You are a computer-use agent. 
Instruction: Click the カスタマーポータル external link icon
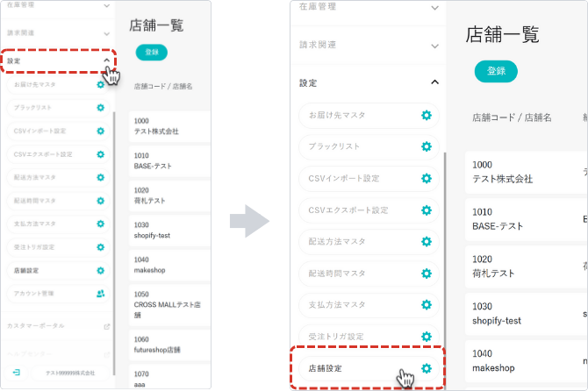(x=106, y=326)
